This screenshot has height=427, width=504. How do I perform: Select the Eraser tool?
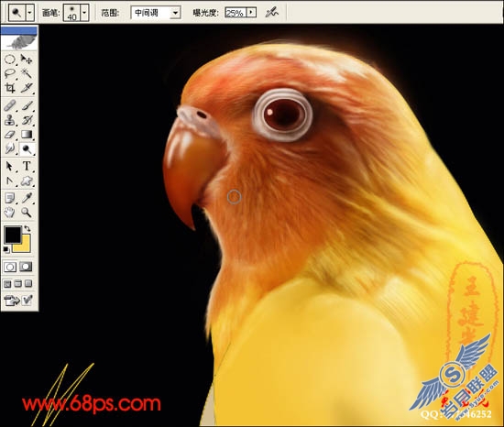coord(10,135)
